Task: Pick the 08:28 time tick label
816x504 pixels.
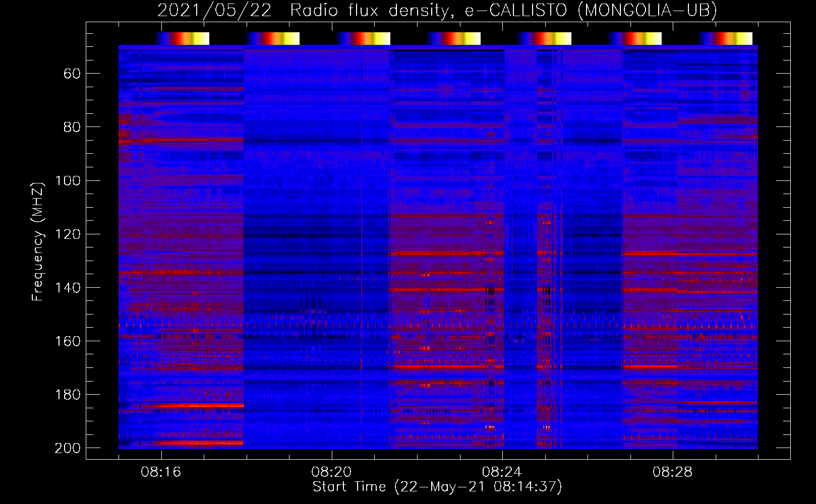Action: 672,472
